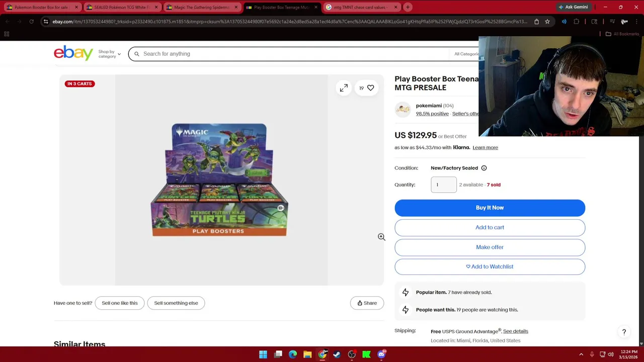This screenshot has height=362, width=644.
Task: Switch to mtg TMNT chase card values tab
Action: point(361,7)
